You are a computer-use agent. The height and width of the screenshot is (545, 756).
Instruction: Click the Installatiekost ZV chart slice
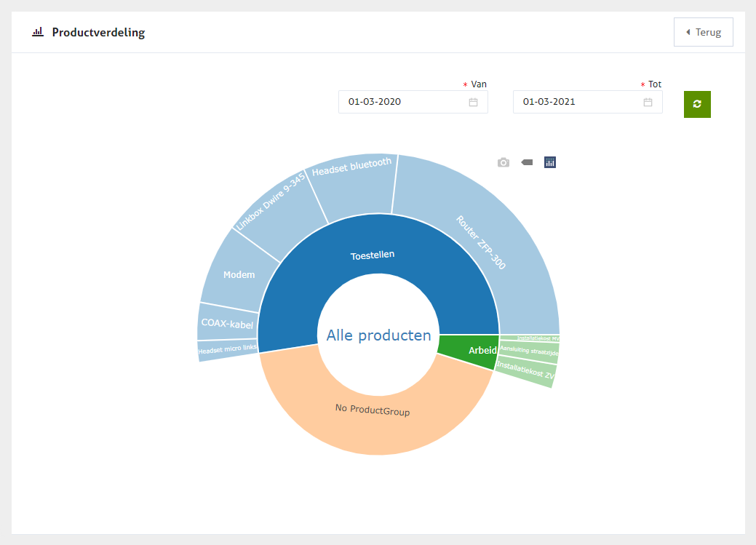(x=525, y=371)
